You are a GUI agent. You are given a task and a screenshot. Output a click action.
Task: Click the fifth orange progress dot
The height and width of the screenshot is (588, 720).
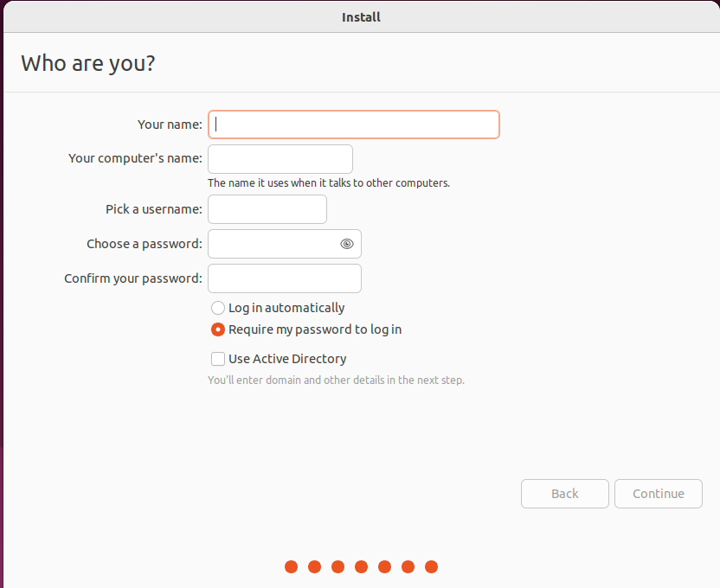coord(385,567)
